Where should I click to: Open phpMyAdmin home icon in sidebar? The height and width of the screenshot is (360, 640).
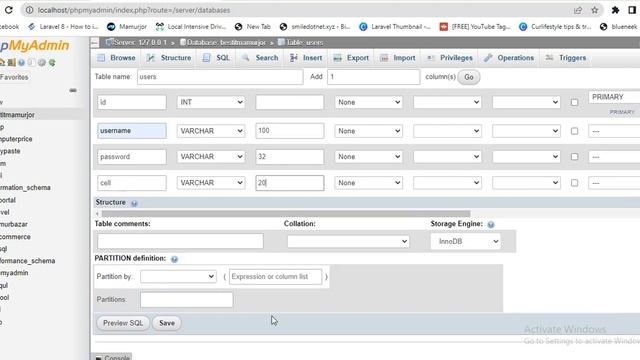[2, 62]
